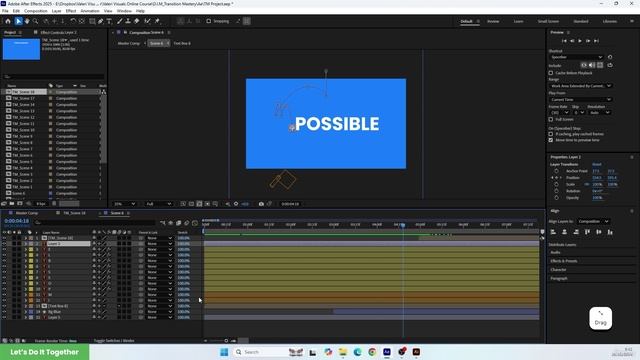
Task: Take a snapshot of the composition
Action: 261,204
